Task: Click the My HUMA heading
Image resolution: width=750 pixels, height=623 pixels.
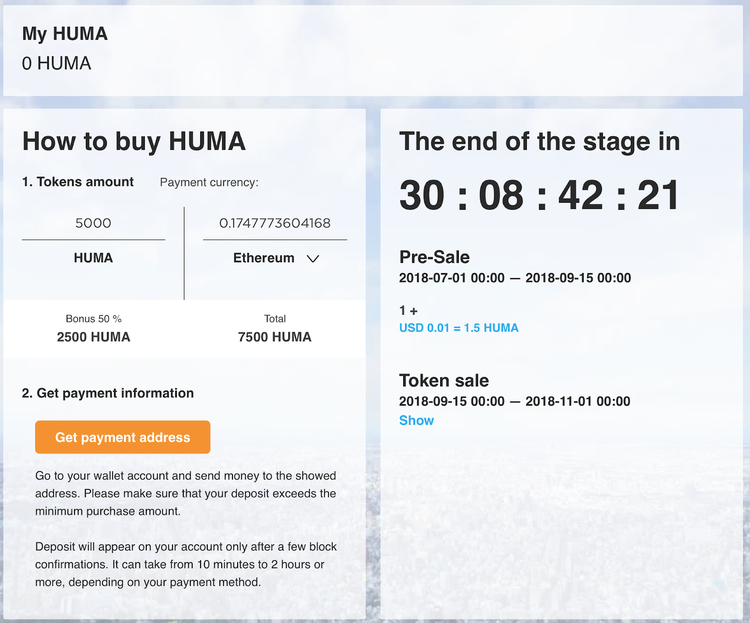Action: coord(64,34)
